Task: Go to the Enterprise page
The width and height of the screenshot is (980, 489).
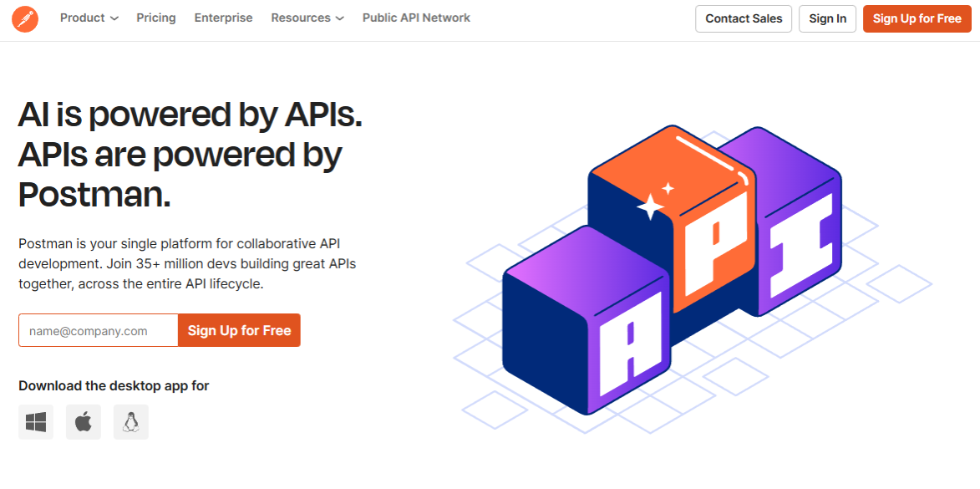Action: (223, 18)
